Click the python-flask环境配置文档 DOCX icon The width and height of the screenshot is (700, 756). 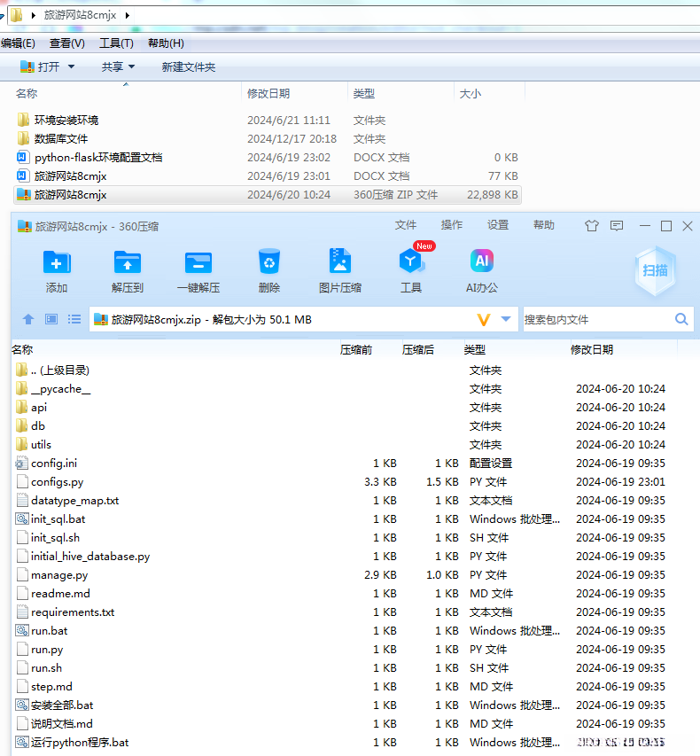click(23, 157)
